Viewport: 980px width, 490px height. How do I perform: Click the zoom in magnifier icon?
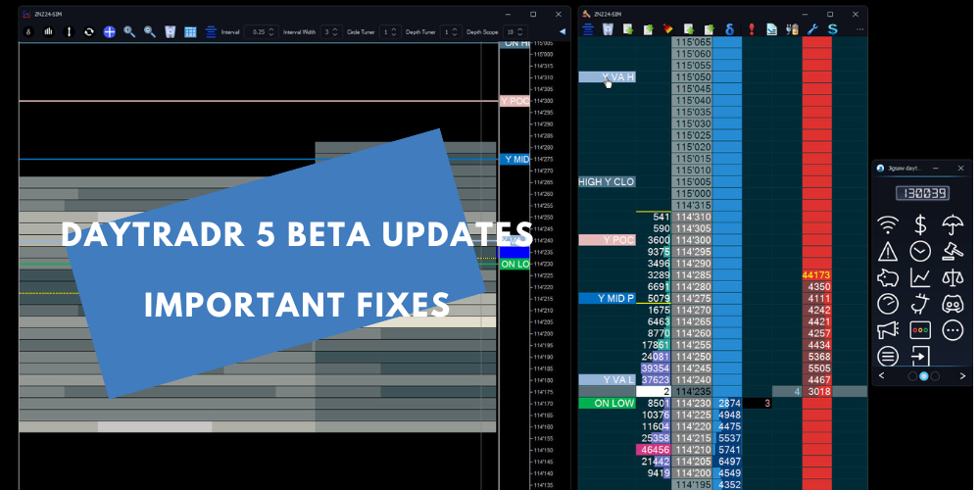(129, 32)
